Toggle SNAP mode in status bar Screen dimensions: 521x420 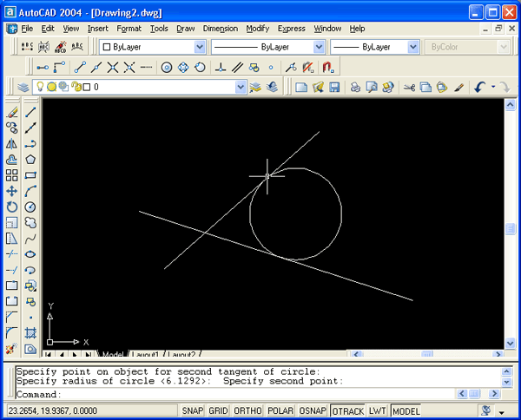coord(193,410)
